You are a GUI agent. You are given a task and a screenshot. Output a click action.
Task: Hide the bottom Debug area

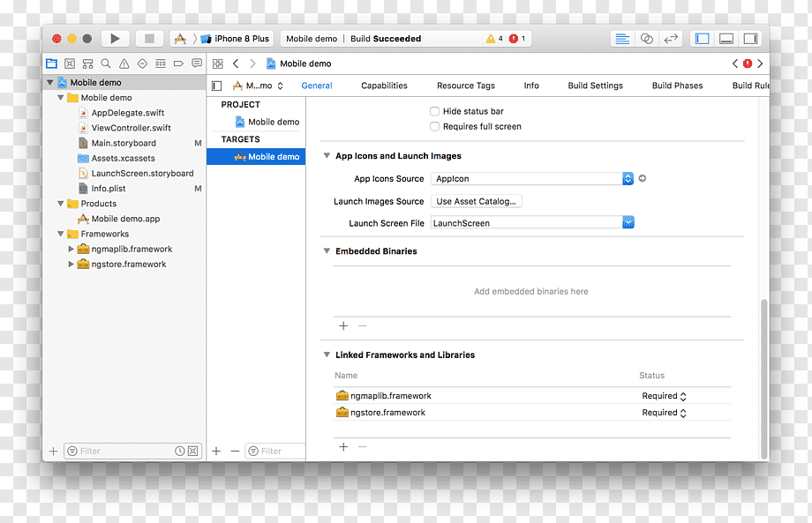pyautogui.click(x=726, y=39)
